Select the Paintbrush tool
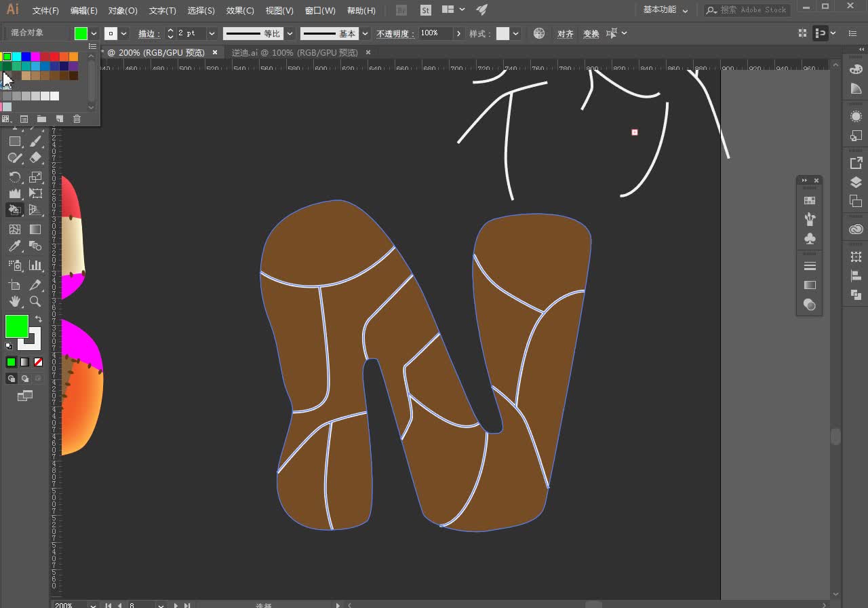868x608 pixels. (x=35, y=141)
